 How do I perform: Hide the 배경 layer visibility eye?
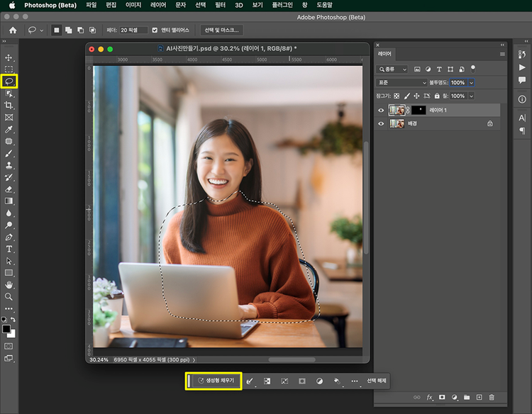pyautogui.click(x=382, y=124)
